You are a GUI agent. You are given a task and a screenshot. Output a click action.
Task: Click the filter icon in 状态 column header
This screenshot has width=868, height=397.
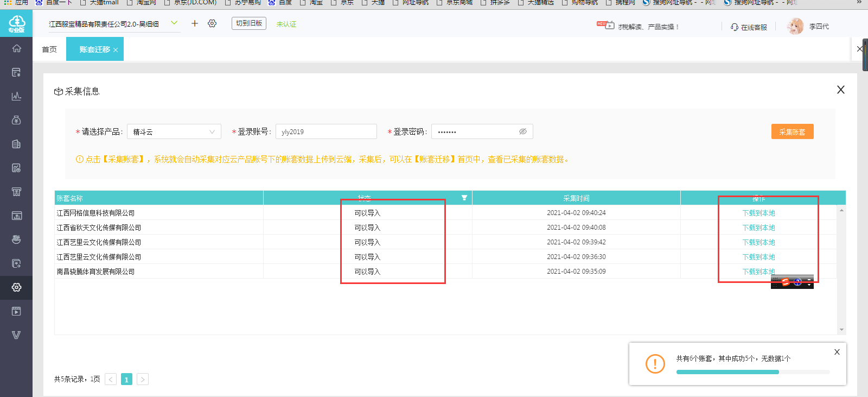click(x=464, y=198)
